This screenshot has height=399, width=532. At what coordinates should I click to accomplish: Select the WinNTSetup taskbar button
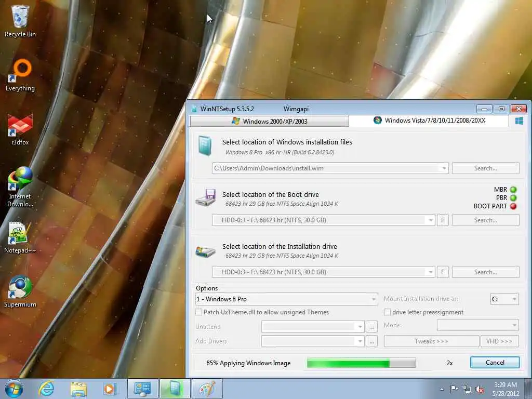(x=175, y=389)
